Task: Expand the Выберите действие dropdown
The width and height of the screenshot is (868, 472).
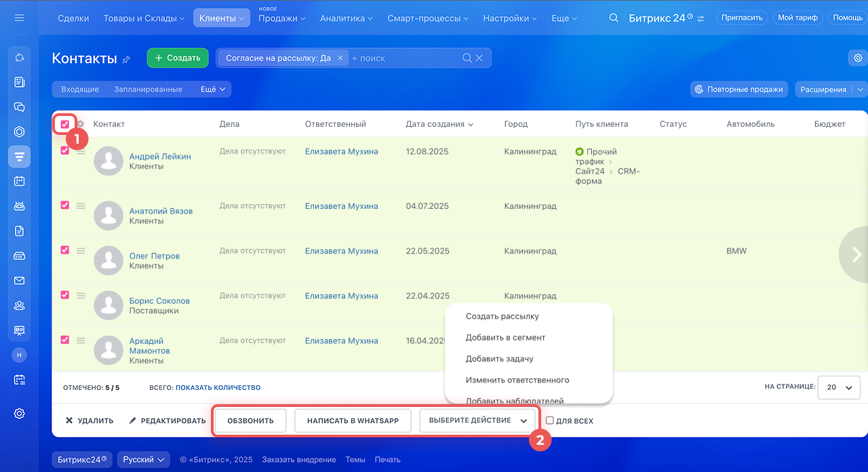Action: [477, 420]
